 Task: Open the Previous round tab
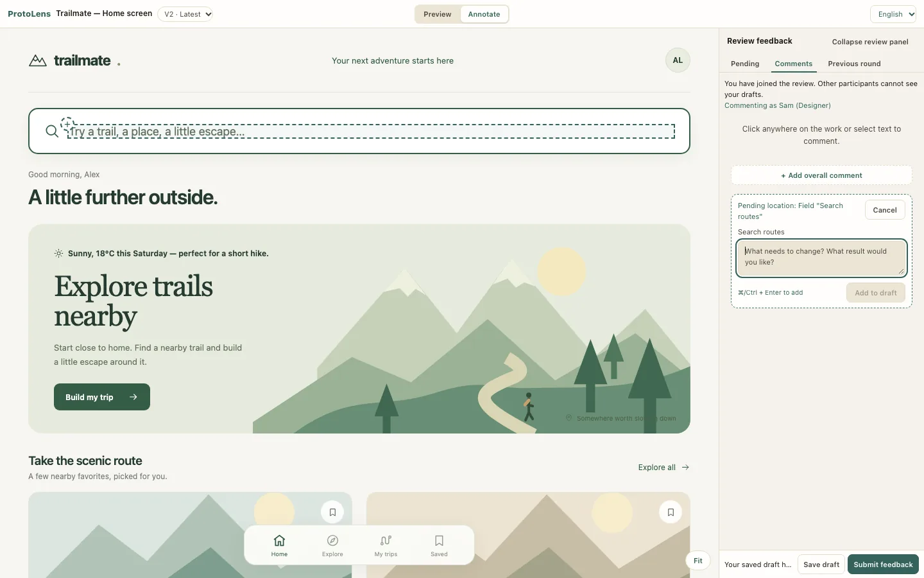[854, 64]
